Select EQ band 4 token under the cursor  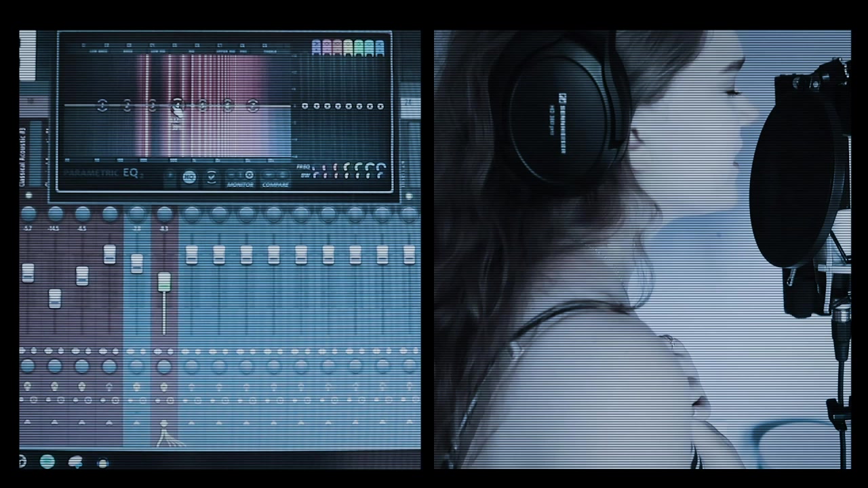point(178,104)
